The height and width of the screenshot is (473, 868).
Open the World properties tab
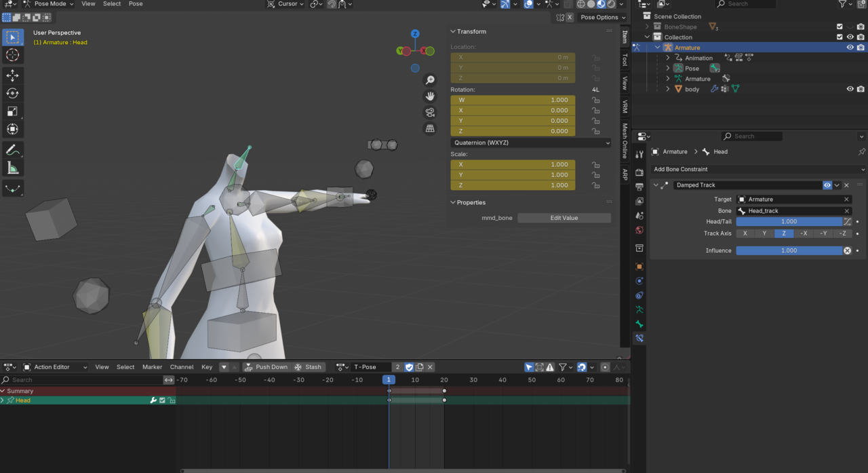639,230
